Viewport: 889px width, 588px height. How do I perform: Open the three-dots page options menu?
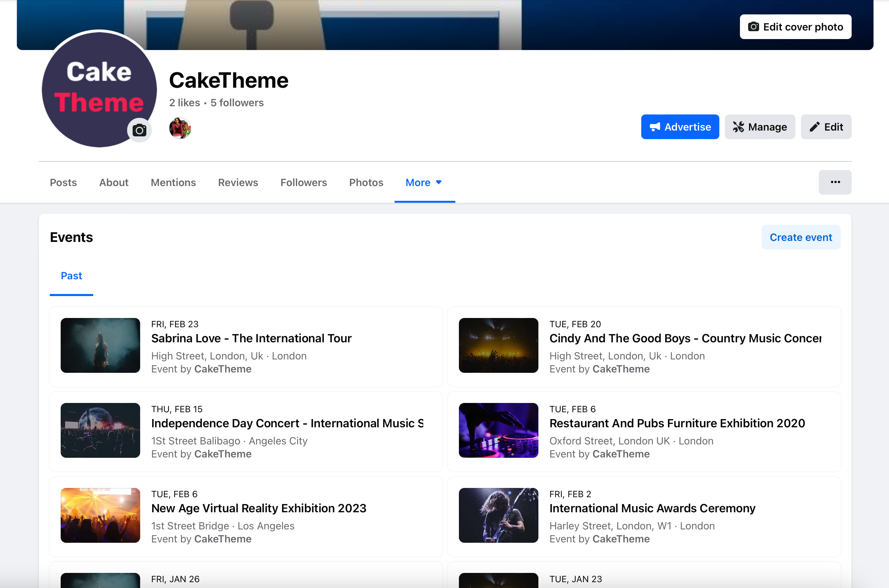(x=835, y=182)
